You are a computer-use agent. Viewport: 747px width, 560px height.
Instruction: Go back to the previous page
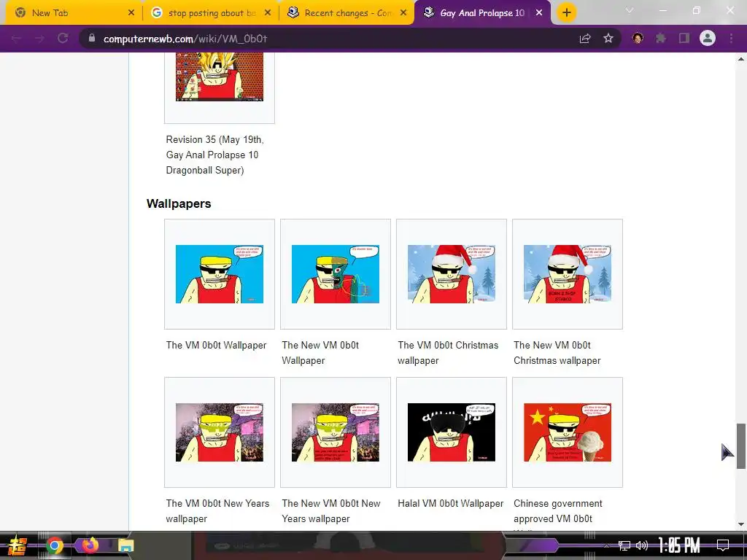pyautogui.click(x=16, y=39)
